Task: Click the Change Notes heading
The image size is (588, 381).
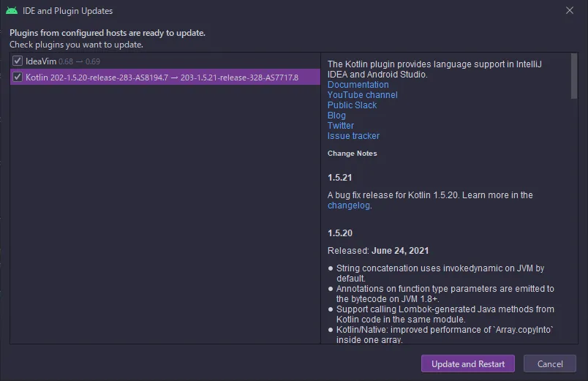Action: tap(352, 154)
